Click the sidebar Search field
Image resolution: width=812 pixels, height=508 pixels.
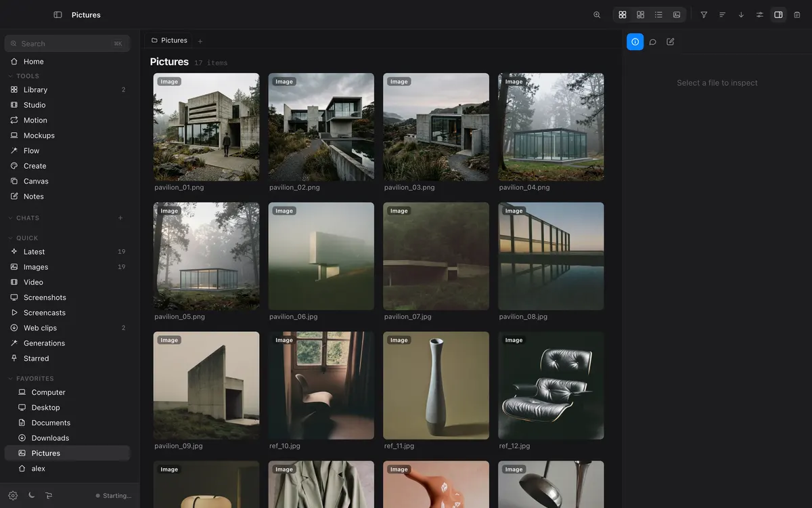(x=67, y=43)
